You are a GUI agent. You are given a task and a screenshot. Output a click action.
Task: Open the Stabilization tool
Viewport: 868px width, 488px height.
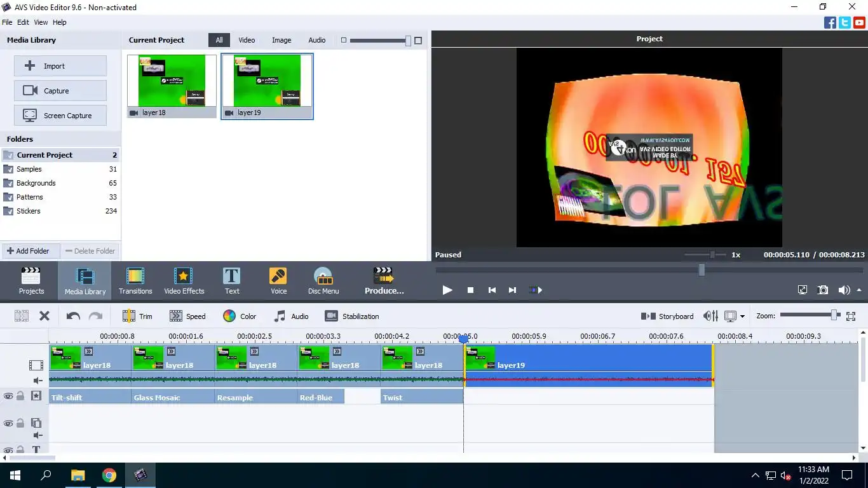click(x=351, y=316)
